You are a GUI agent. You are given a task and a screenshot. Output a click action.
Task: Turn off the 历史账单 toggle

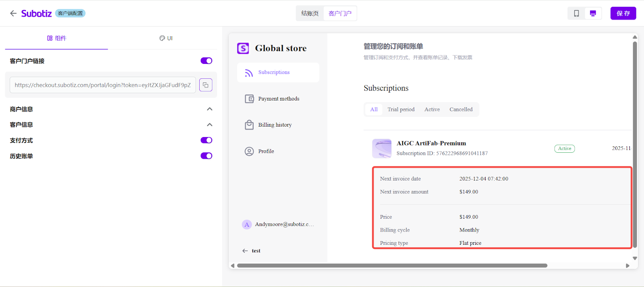coord(206,156)
